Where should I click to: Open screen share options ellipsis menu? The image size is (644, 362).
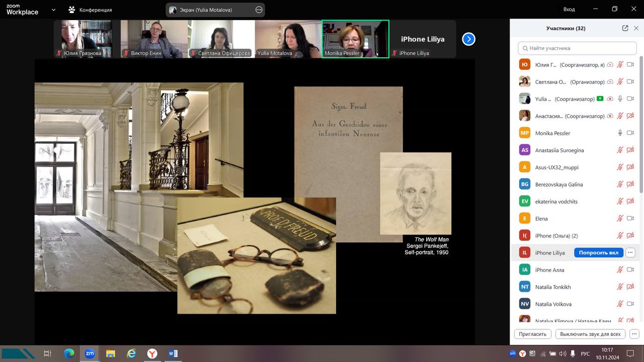(x=259, y=10)
